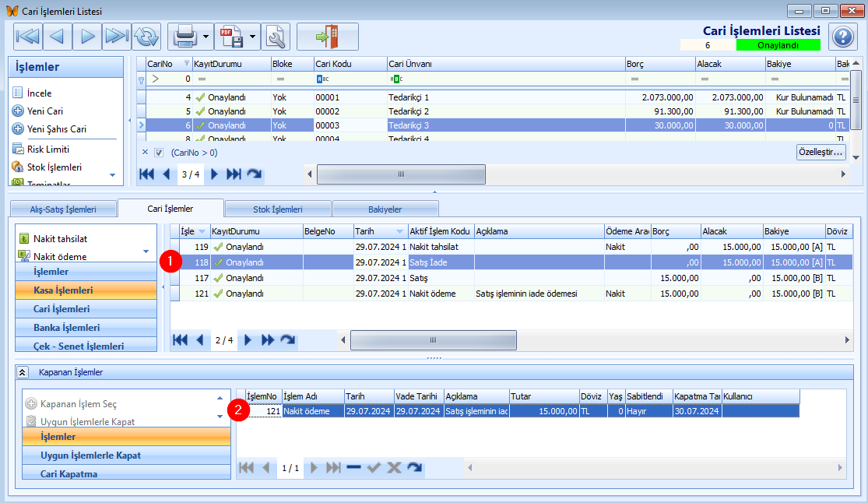The width and height of the screenshot is (868, 503).
Task: Select transaction row 121 Nakit ödeme in middle grid
Action: pos(511,293)
